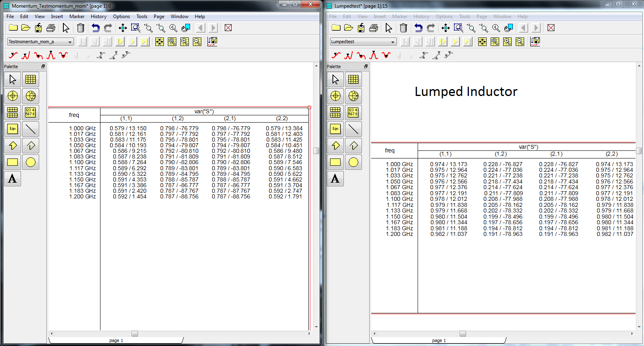Click the left window horizontal scrollbar thumb
This screenshot has height=346, width=644.
135,333
